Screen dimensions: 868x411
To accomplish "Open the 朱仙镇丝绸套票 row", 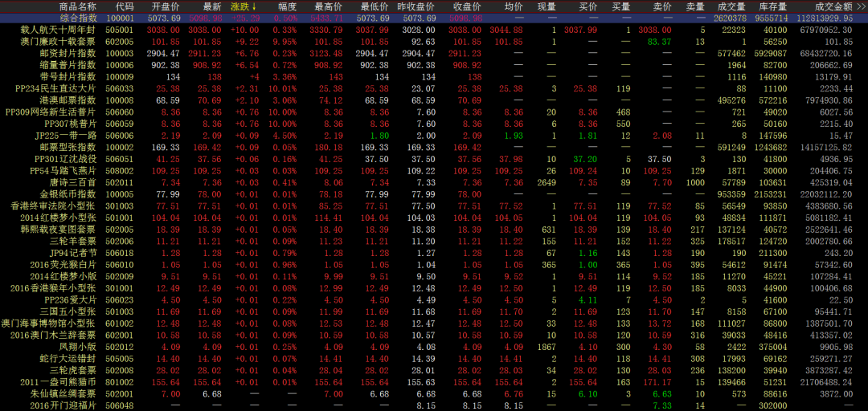I will [x=434, y=393].
